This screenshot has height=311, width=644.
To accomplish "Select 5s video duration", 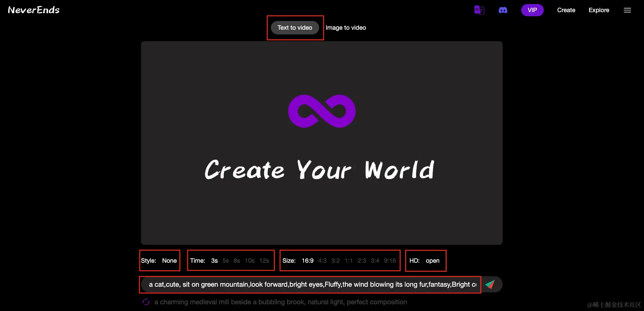I will (x=226, y=261).
